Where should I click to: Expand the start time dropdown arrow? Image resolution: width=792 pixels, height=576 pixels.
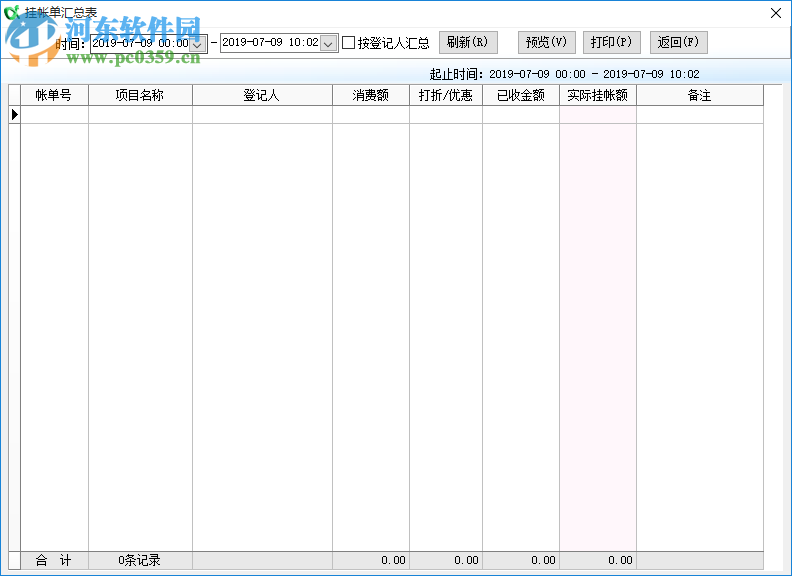(197, 44)
